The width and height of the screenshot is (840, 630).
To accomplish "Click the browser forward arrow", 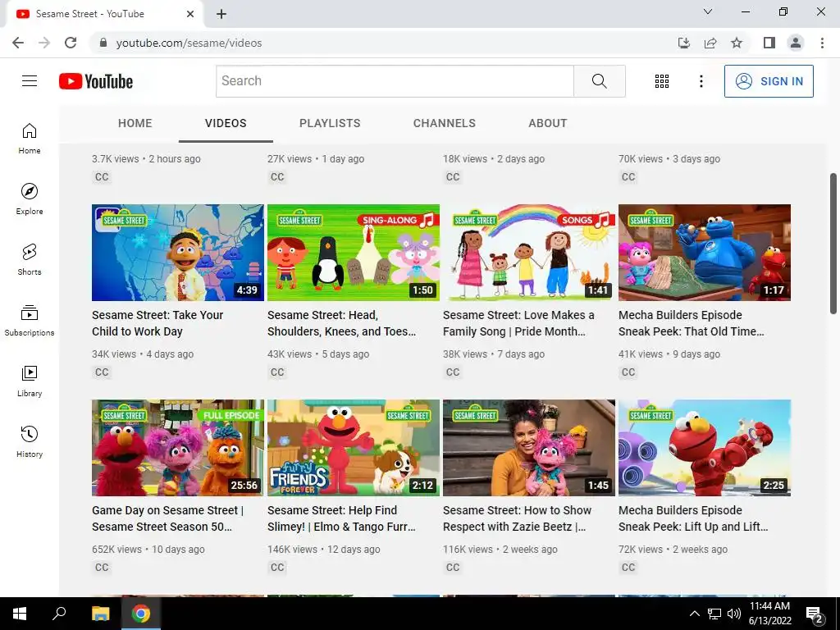I will (44, 43).
